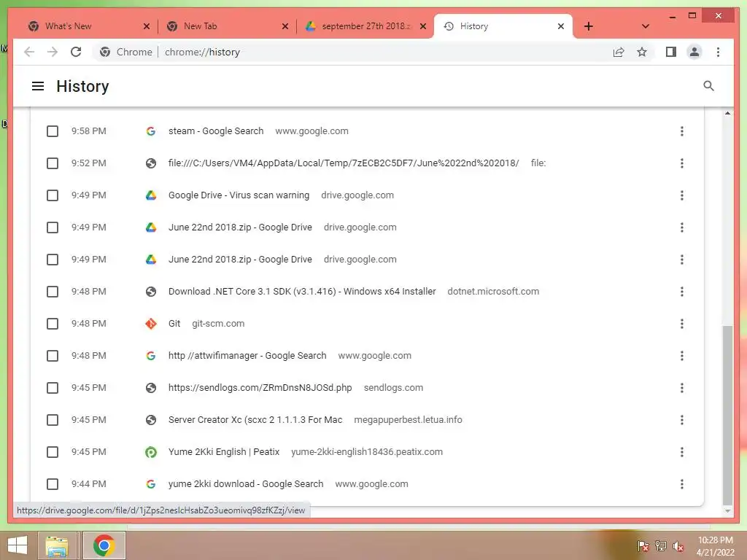This screenshot has height=560, width=747.
Task: Close the New Tab tab
Action: [285, 26]
